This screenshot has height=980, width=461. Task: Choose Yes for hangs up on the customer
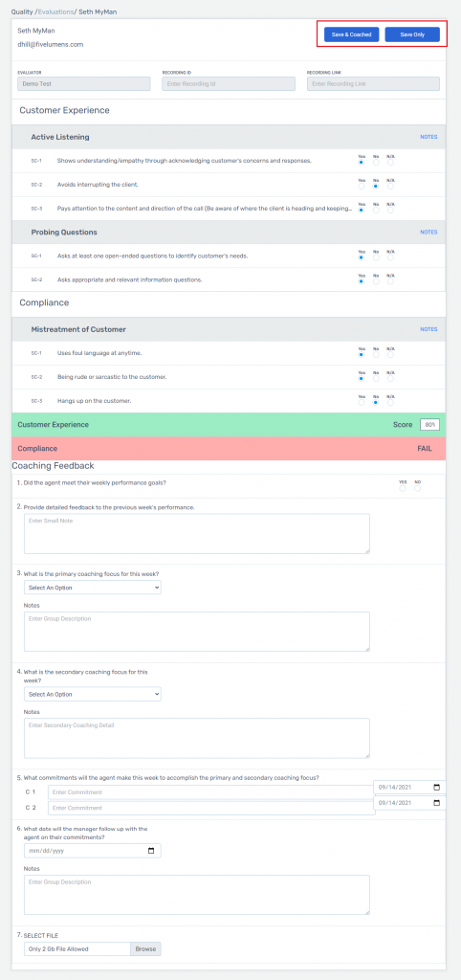point(362,403)
